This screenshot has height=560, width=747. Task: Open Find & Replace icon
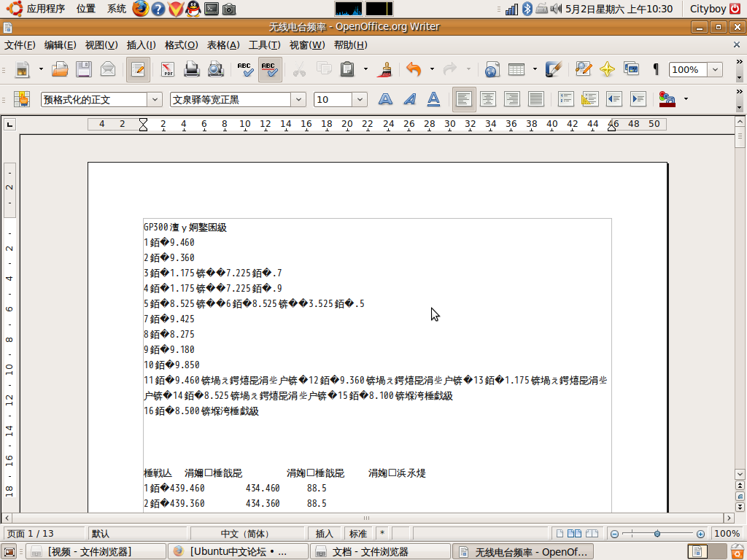(x=583, y=69)
